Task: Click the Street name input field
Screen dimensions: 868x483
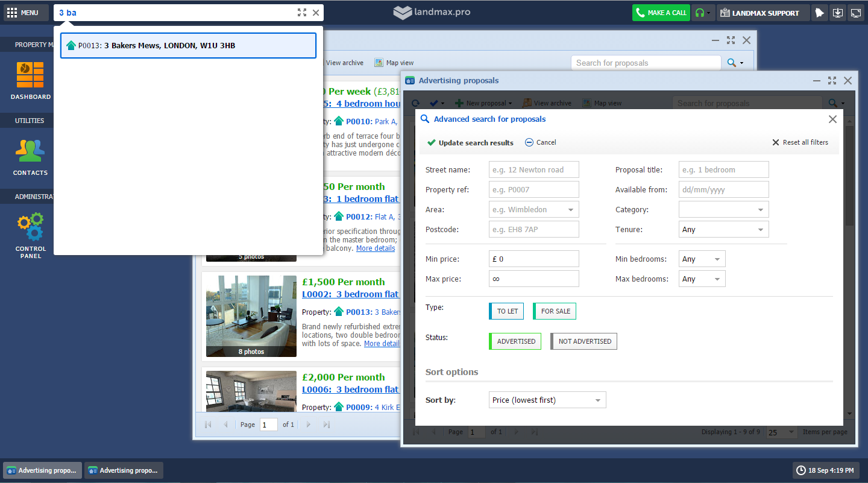Action: tap(533, 170)
